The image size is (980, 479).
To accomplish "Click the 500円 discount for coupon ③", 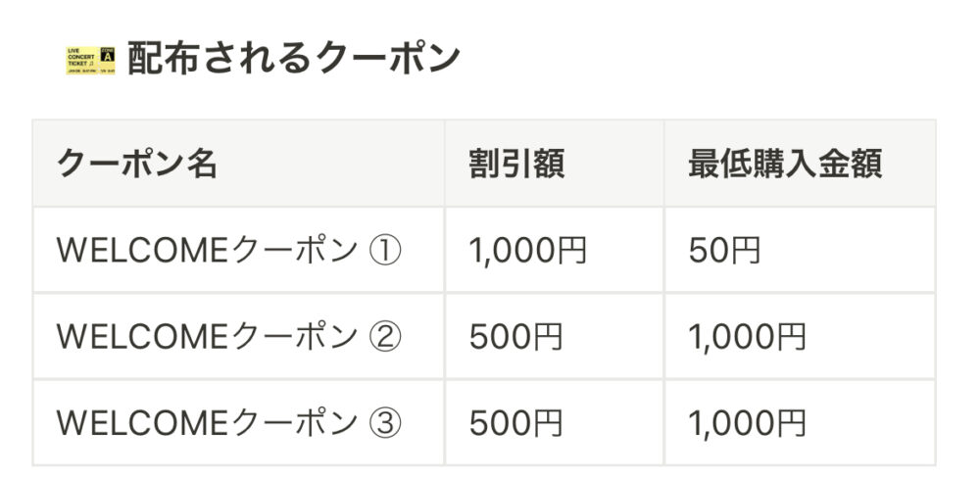I will pyautogui.click(x=516, y=423).
